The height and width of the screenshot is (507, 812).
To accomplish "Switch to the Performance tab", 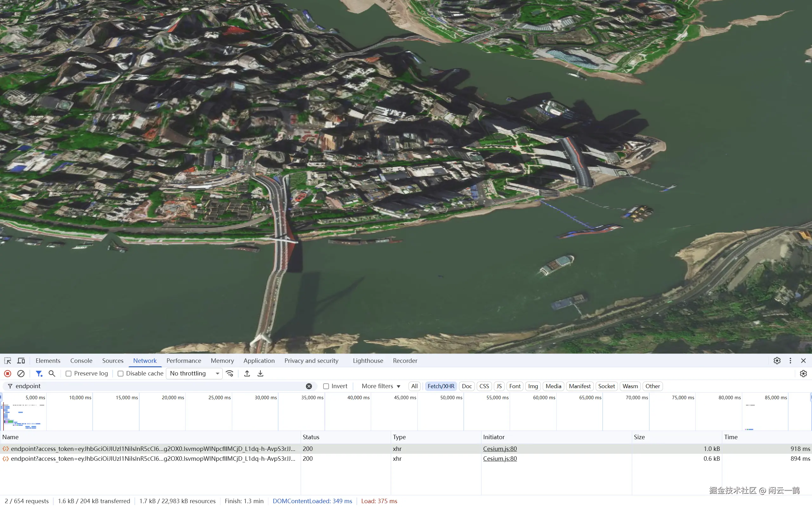I will pyautogui.click(x=184, y=361).
